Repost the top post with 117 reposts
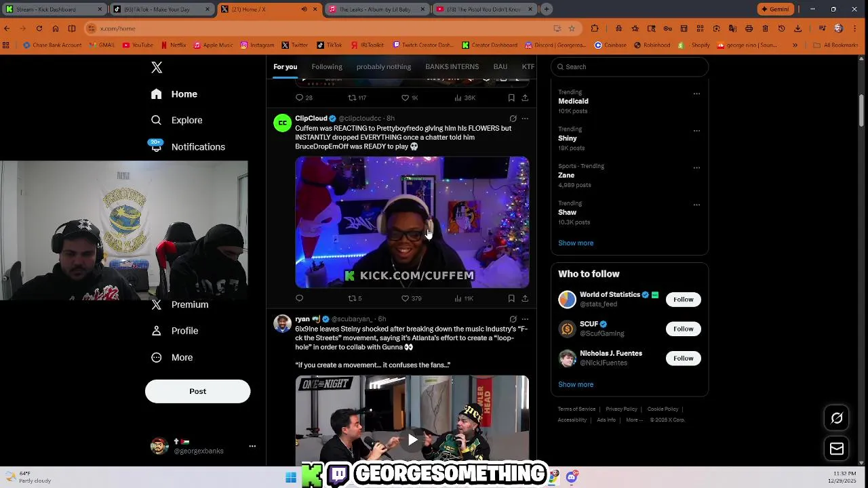The width and height of the screenshot is (868, 488). (x=357, y=98)
